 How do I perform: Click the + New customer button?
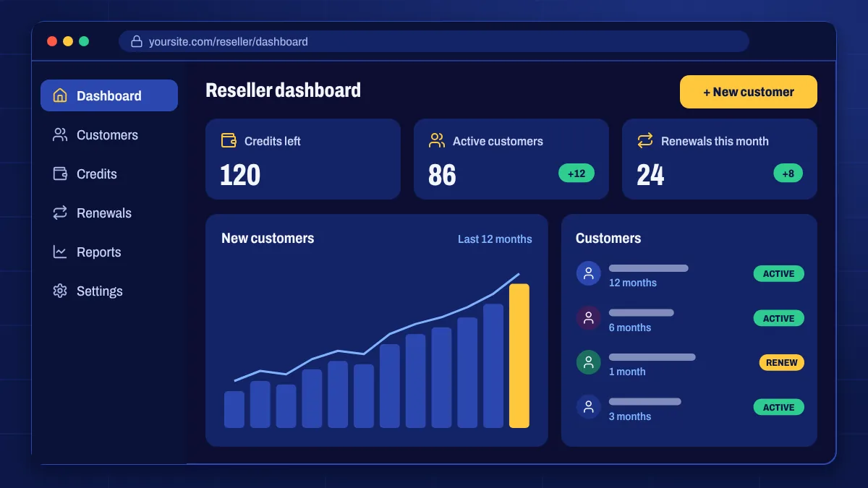pos(749,92)
